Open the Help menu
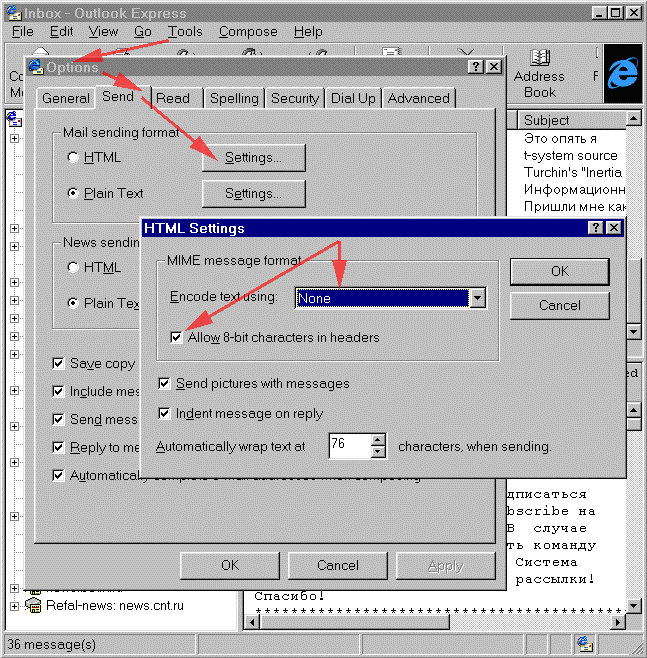The width and height of the screenshot is (647, 658). point(308,31)
